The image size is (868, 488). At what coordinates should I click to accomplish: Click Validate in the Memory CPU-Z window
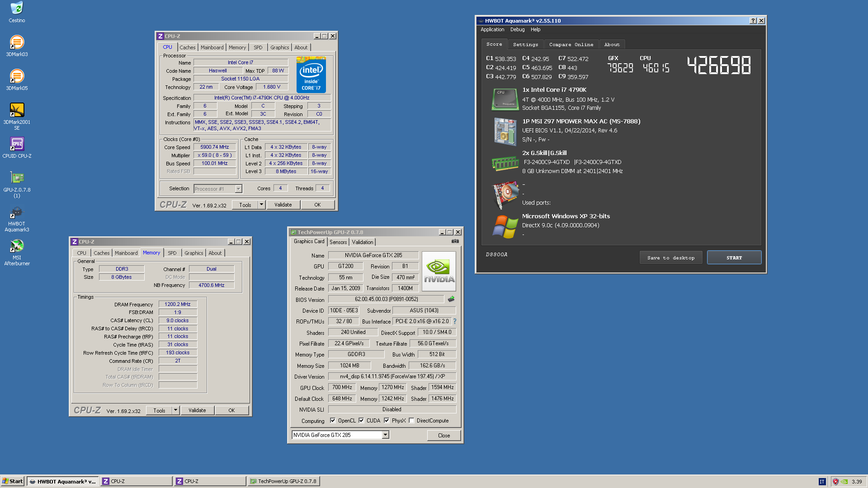(x=197, y=410)
